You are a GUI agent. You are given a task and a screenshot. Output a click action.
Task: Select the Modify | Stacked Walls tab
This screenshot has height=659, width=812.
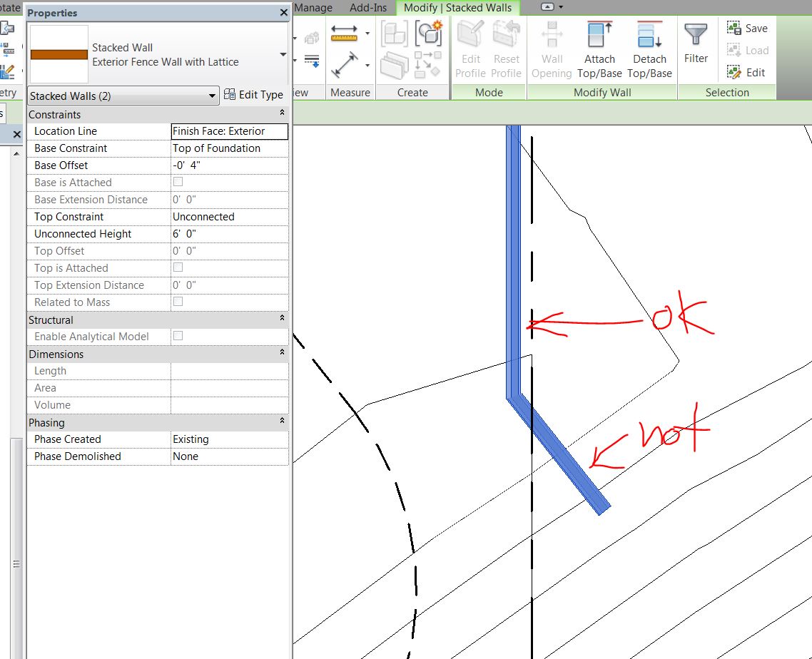click(x=457, y=8)
